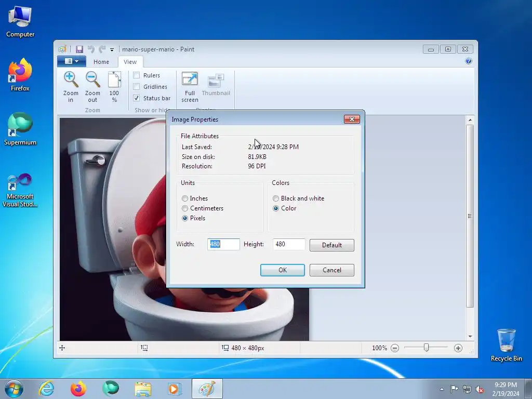Choose the Color radio option

pos(276,208)
